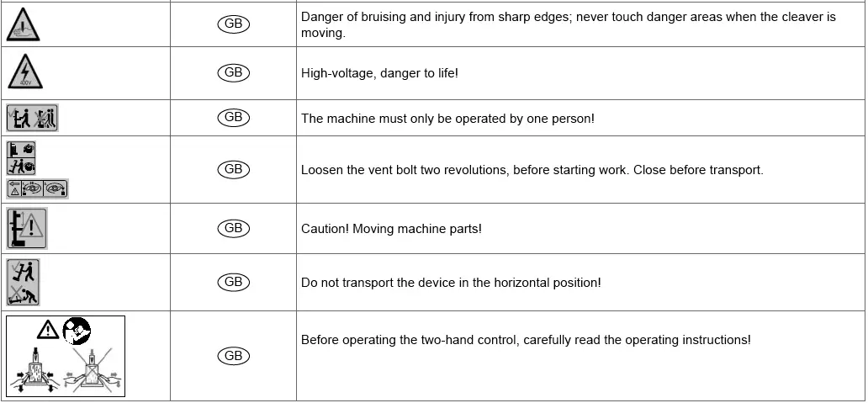Click the "High-voltage, danger to life!" text
The height and width of the screenshot is (403, 868).
click(379, 73)
